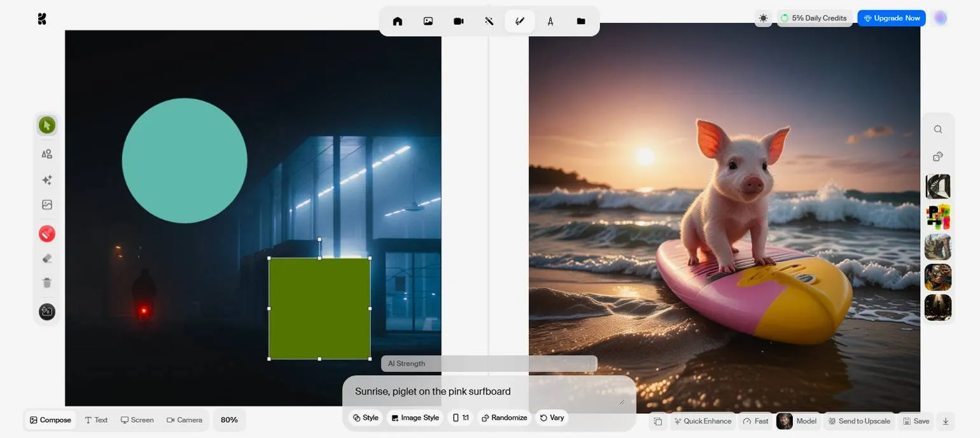Screen dimensions: 980x438
Task: Select the shapes tool in left toolbar
Action: [46, 154]
